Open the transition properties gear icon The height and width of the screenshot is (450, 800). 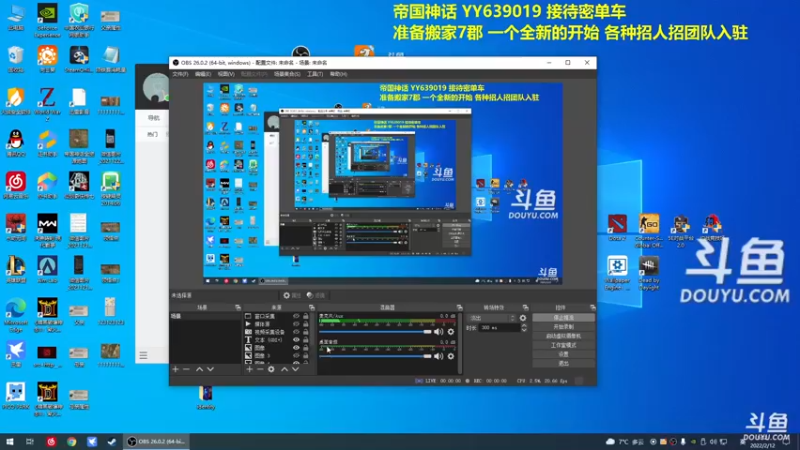(x=523, y=318)
